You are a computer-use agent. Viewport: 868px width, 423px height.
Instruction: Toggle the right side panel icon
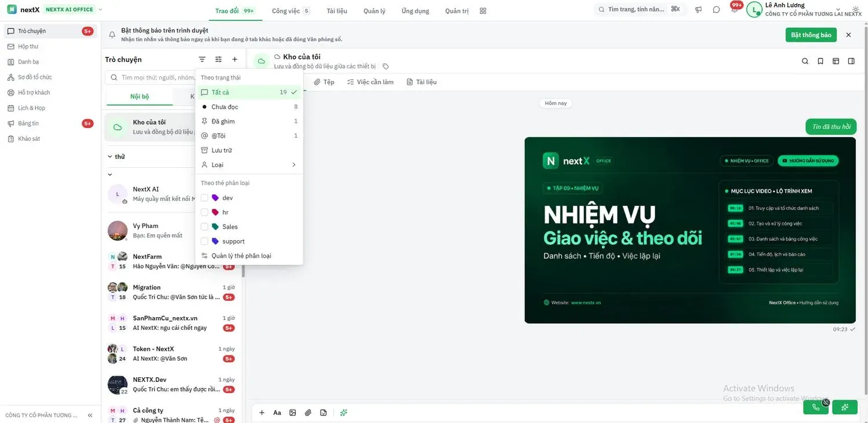click(851, 61)
